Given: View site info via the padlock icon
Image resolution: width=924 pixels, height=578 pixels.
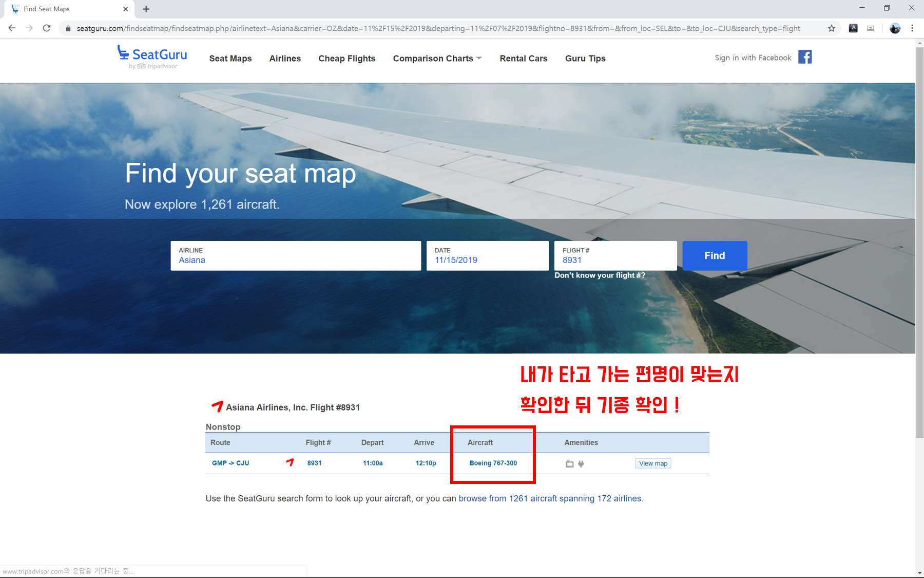Looking at the screenshot, I should 68,28.
